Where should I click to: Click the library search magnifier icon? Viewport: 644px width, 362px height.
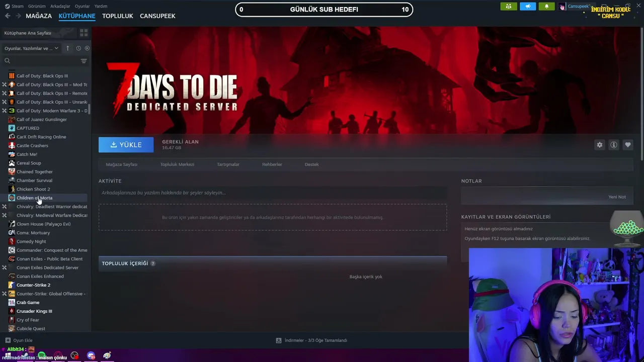click(x=7, y=61)
